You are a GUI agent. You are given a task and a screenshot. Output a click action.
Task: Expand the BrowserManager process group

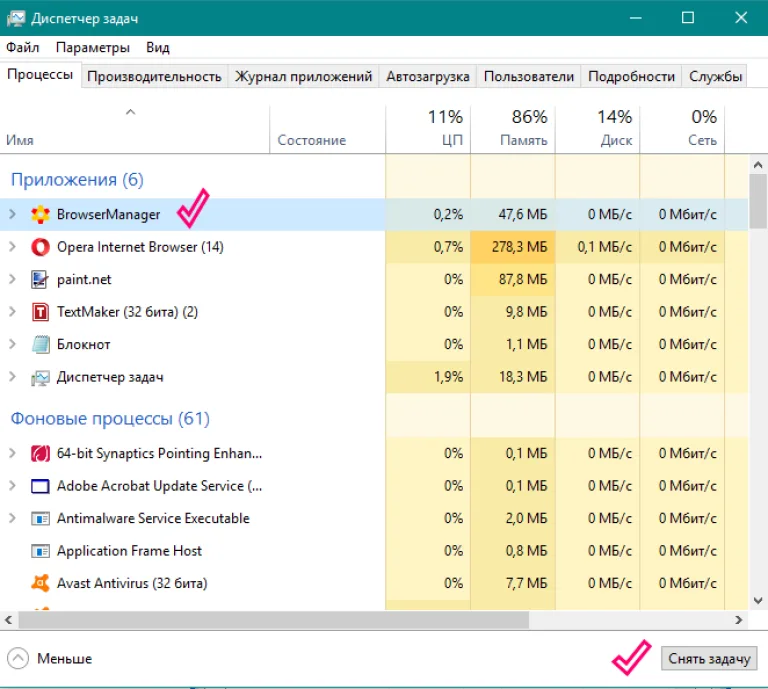(13, 214)
